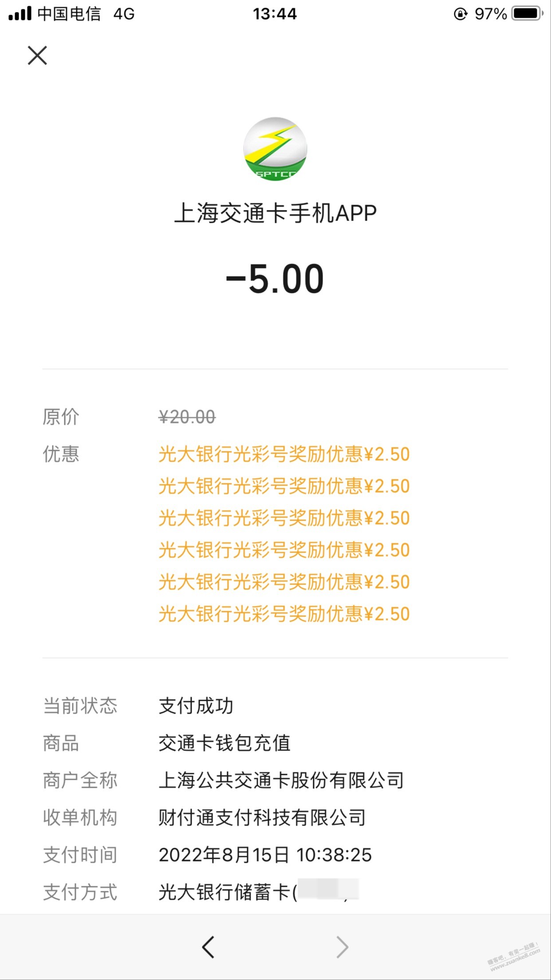This screenshot has width=551, height=980.
Task: Tap the product 交通卡钱包充值
Action: 224,743
